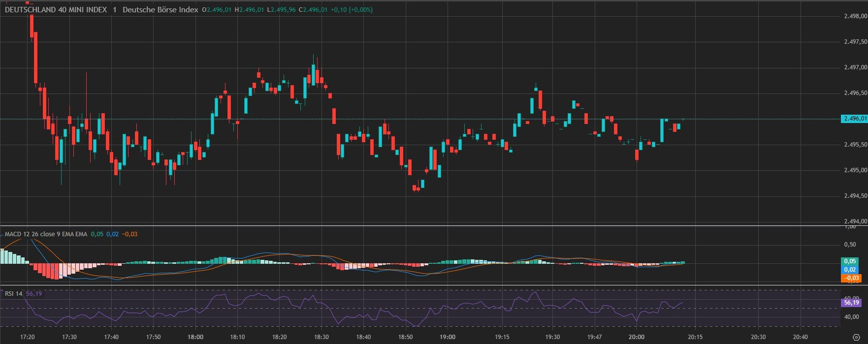868x344 pixels.
Task: Click the orange signal value tag −0,03
Action: pyautogui.click(x=850, y=278)
